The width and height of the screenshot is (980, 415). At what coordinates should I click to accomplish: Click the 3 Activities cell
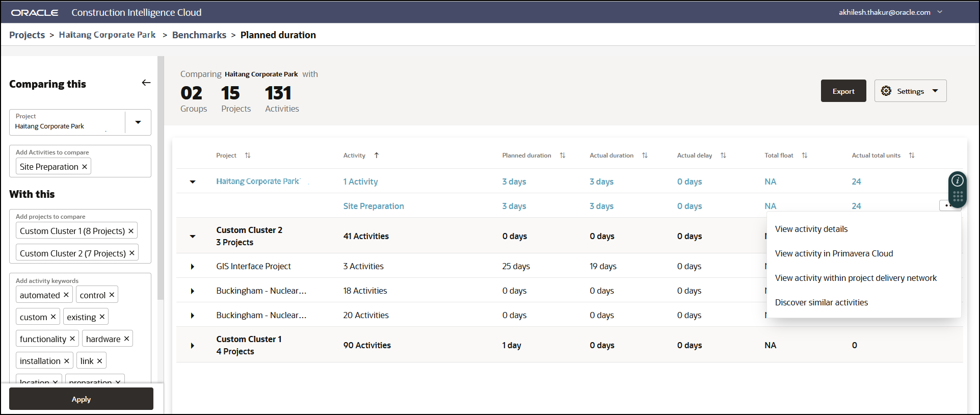(x=363, y=266)
